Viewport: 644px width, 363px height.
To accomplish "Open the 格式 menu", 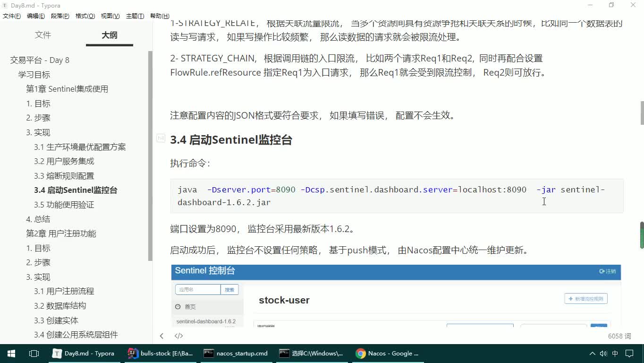I will coord(85,16).
